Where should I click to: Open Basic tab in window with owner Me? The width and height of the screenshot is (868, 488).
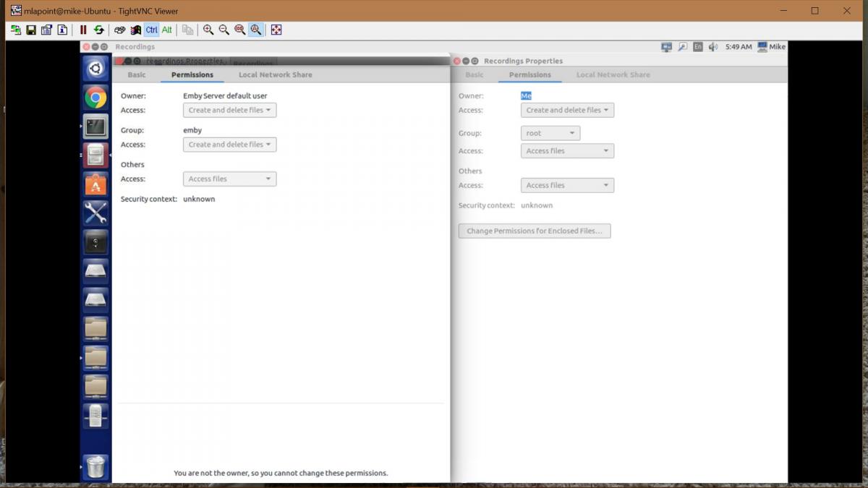475,74
